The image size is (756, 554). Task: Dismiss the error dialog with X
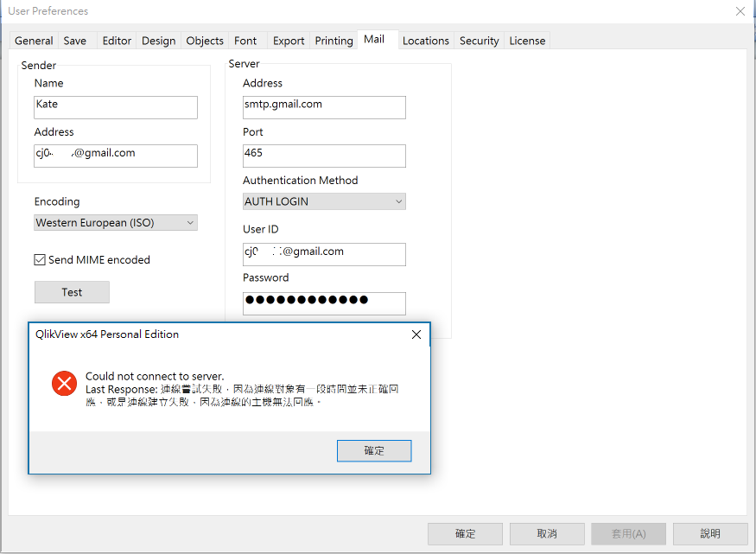click(x=416, y=334)
